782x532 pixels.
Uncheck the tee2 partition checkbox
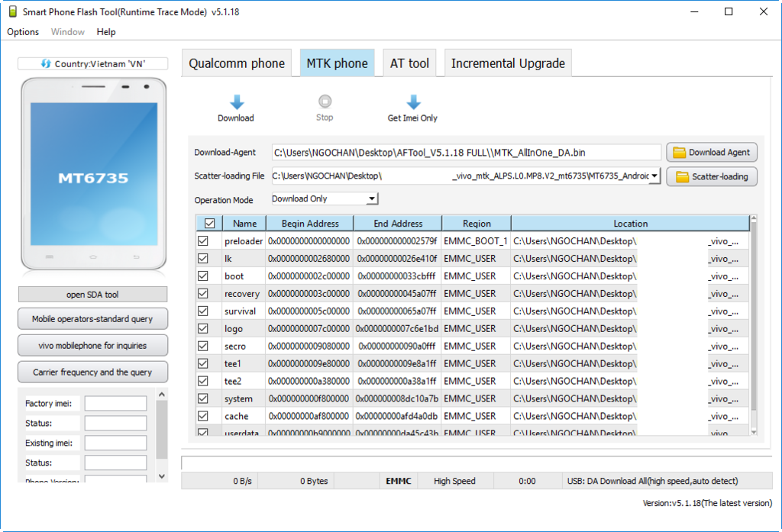point(203,381)
